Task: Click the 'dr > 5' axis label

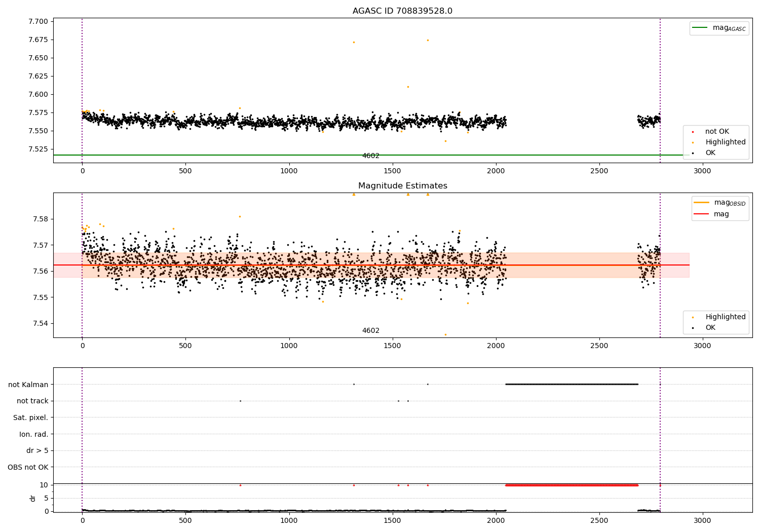Action: tap(37, 450)
